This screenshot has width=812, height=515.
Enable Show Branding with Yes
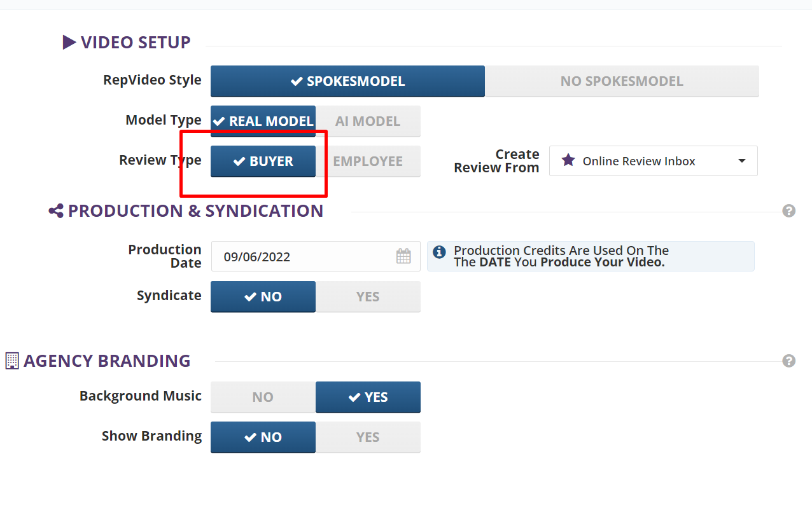tap(368, 437)
